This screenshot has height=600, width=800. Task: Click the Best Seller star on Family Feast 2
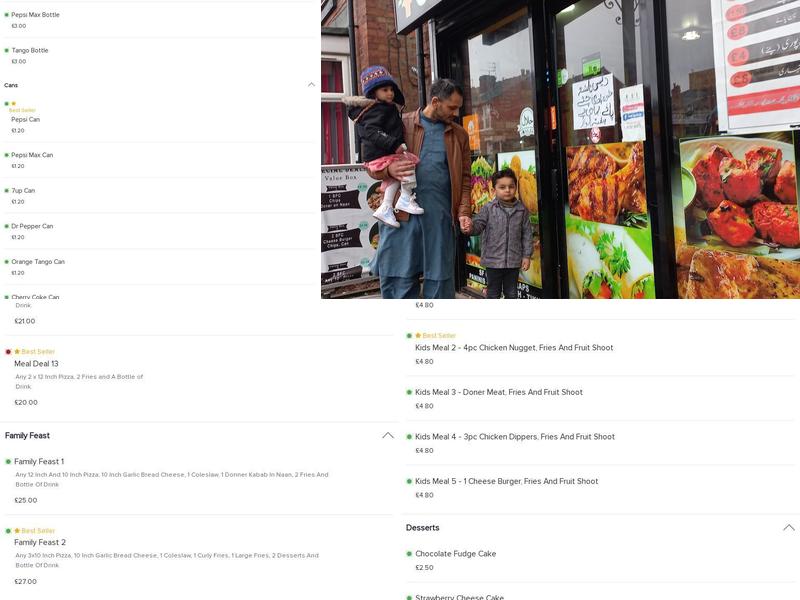[17, 531]
